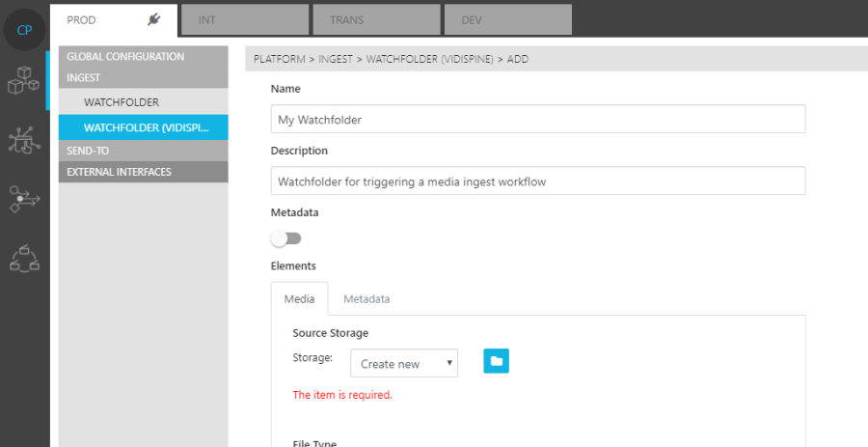This screenshot has height=447, width=868.
Task: Enable the Metadata toggle switch
Action: pyautogui.click(x=285, y=238)
